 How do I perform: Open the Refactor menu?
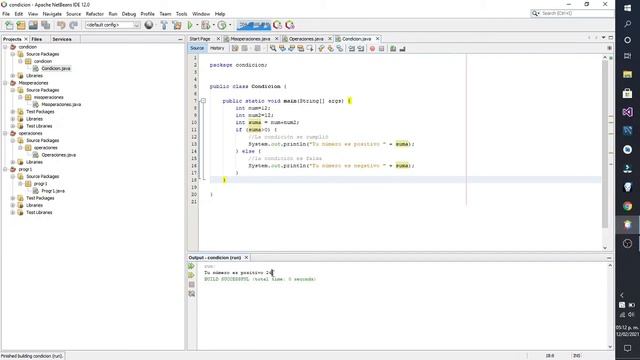tap(94, 14)
